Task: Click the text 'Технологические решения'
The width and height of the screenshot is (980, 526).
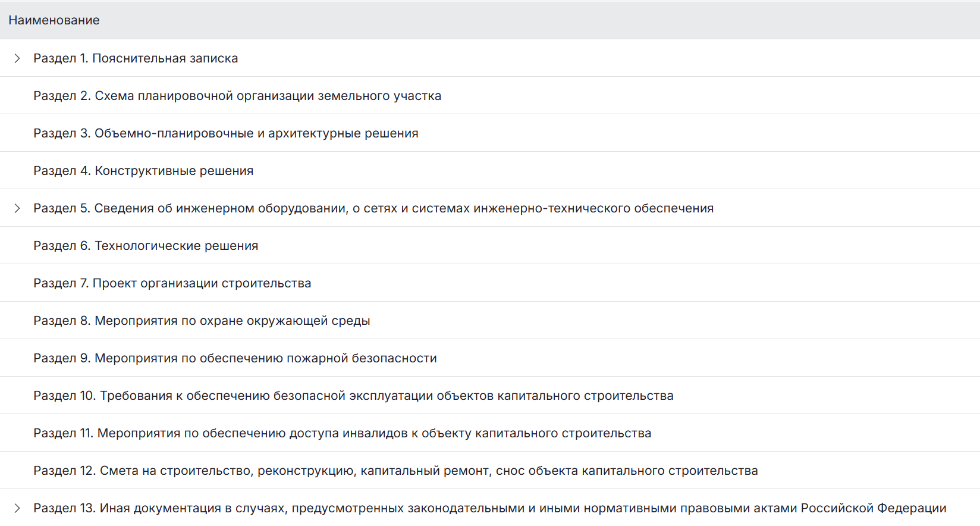Action: pos(177,246)
